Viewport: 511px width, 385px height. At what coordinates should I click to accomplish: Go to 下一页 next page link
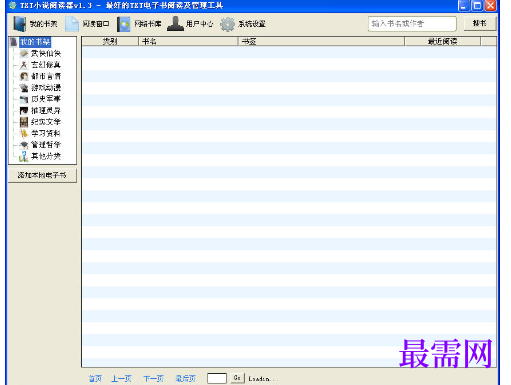point(153,378)
